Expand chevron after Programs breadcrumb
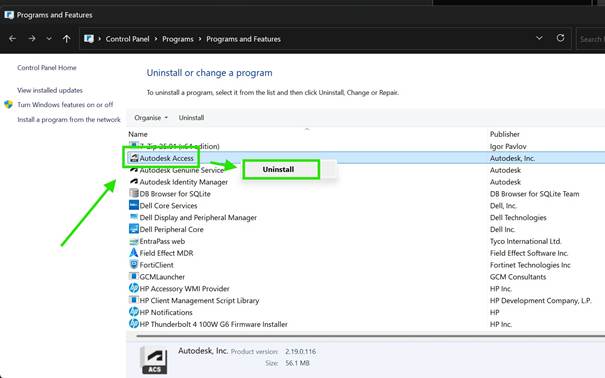The image size is (605, 378). [200, 39]
